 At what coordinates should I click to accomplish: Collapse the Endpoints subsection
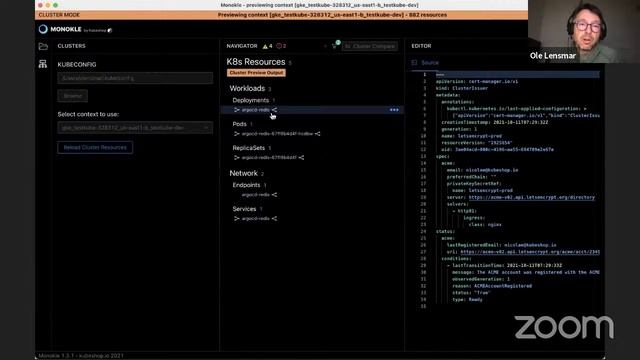pyautogui.click(x=246, y=185)
